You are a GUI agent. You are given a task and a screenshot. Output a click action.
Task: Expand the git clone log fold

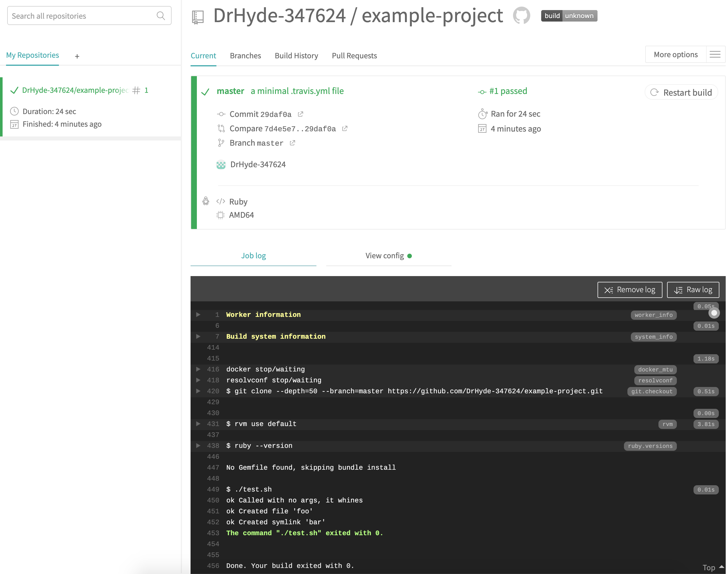tap(198, 391)
